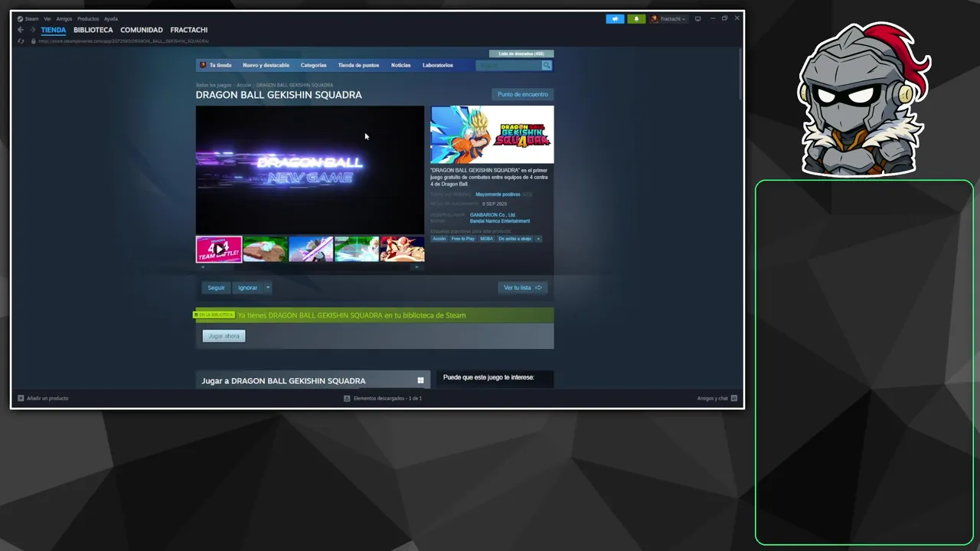Go back with the left arrow
Image resolution: width=980 pixels, height=551 pixels.
[x=21, y=30]
